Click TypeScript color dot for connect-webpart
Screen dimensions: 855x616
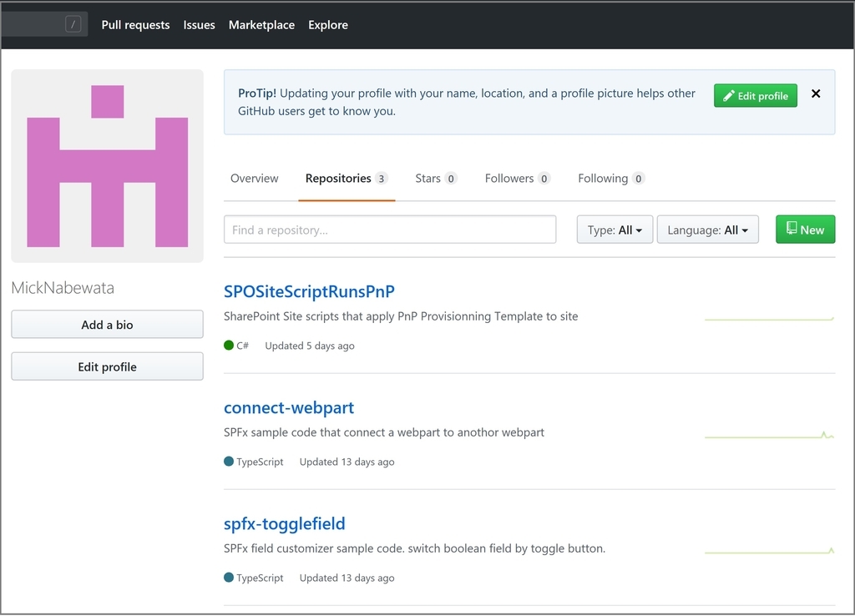click(x=229, y=462)
